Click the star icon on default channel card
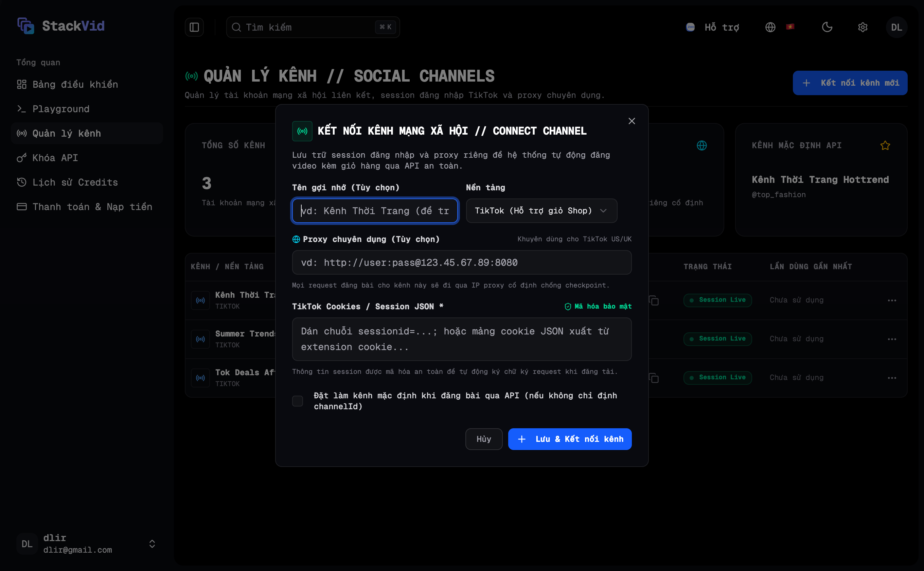The image size is (924, 571). tap(885, 145)
